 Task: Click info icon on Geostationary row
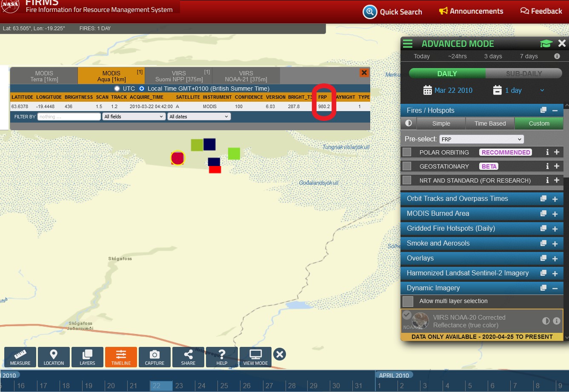pos(547,166)
